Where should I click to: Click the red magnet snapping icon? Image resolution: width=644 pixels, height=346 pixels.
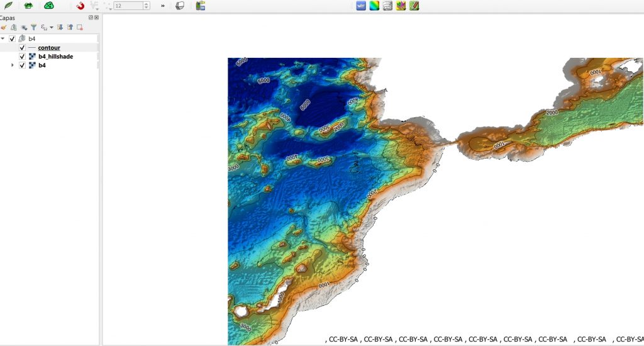coord(80,6)
